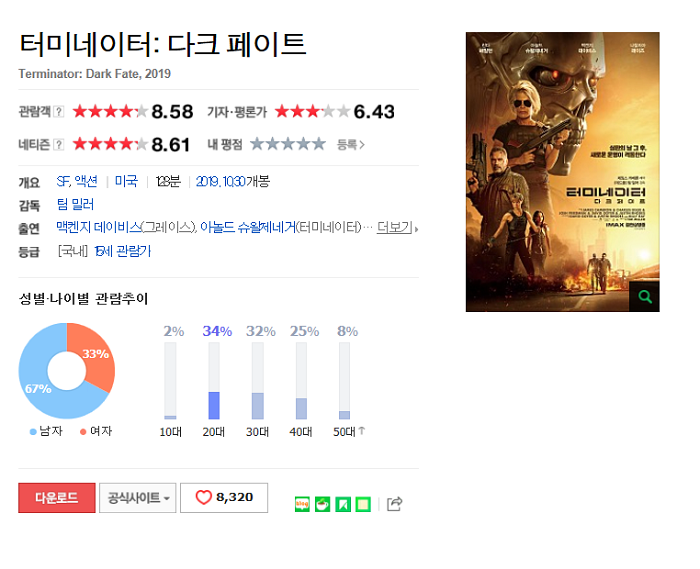The image size is (700, 569).
Task: Click the question mark next to 네티즌
Action: pos(58,145)
